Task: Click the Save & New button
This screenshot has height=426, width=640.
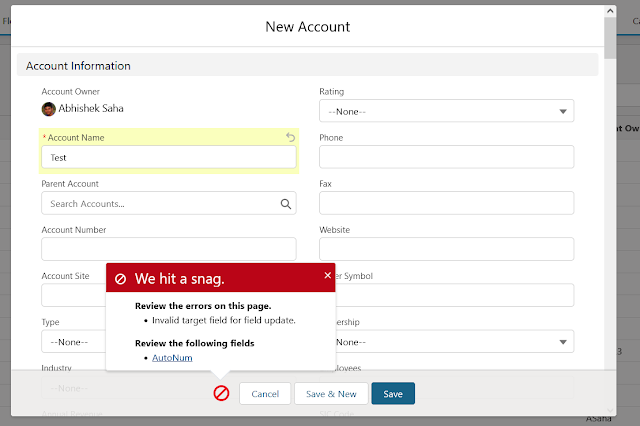Action: 331,394
